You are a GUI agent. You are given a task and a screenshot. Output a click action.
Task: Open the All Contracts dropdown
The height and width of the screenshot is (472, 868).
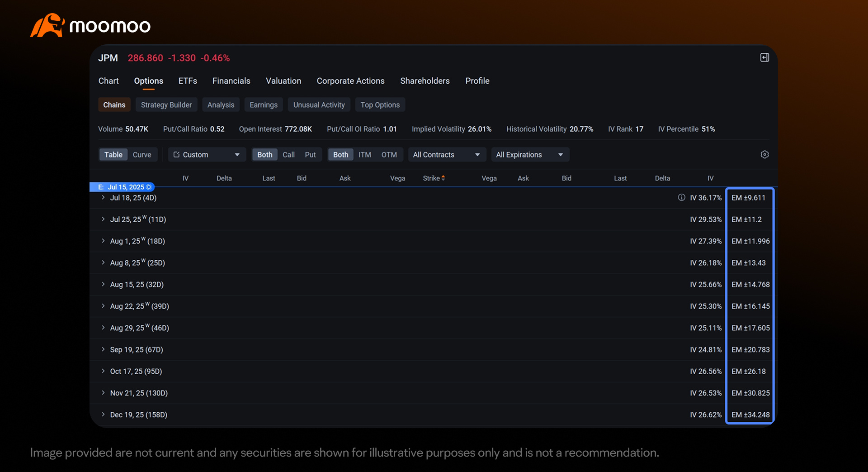(447, 155)
